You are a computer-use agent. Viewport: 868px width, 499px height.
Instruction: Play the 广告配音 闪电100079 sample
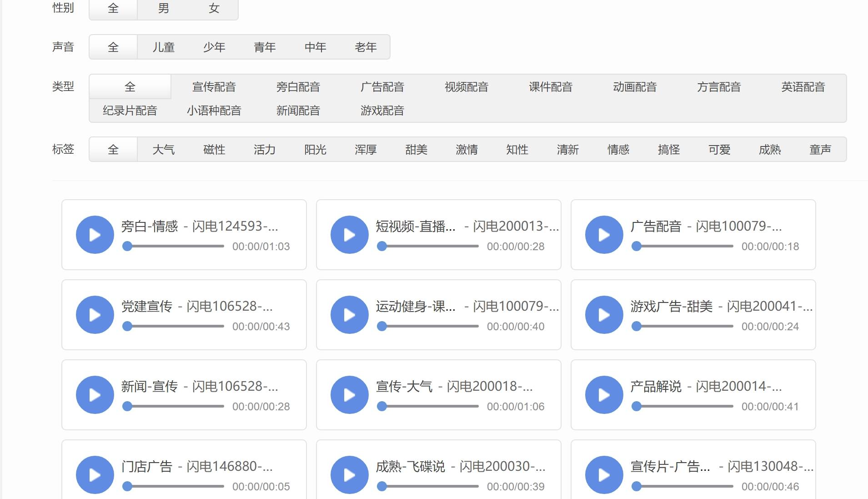pyautogui.click(x=604, y=235)
